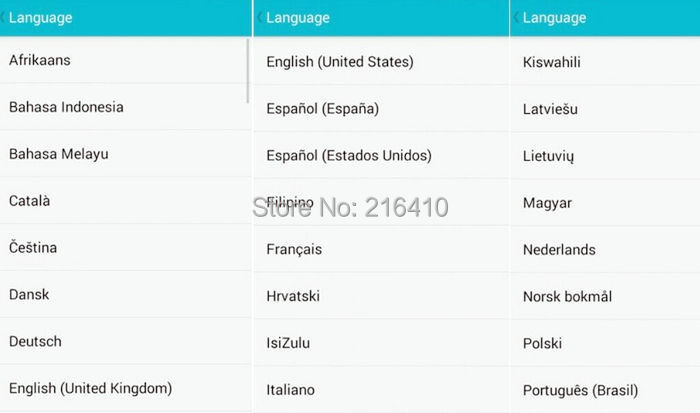Select Magyar language
The image size is (700, 413).
[x=548, y=203]
